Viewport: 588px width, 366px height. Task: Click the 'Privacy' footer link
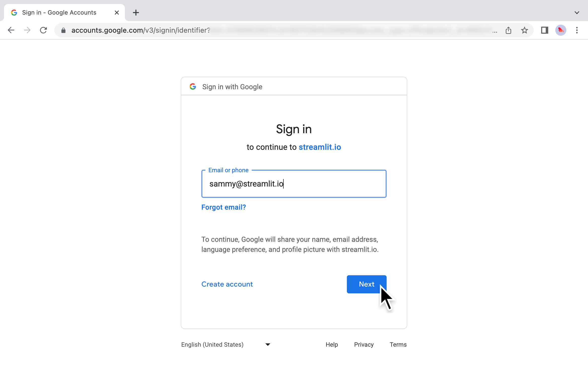pyautogui.click(x=364, y=344)
